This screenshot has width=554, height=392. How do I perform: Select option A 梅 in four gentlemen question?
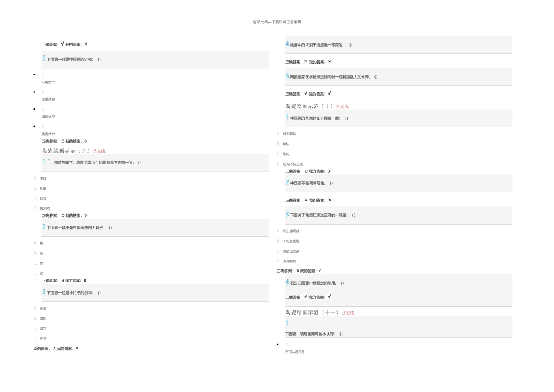(41, 243)
